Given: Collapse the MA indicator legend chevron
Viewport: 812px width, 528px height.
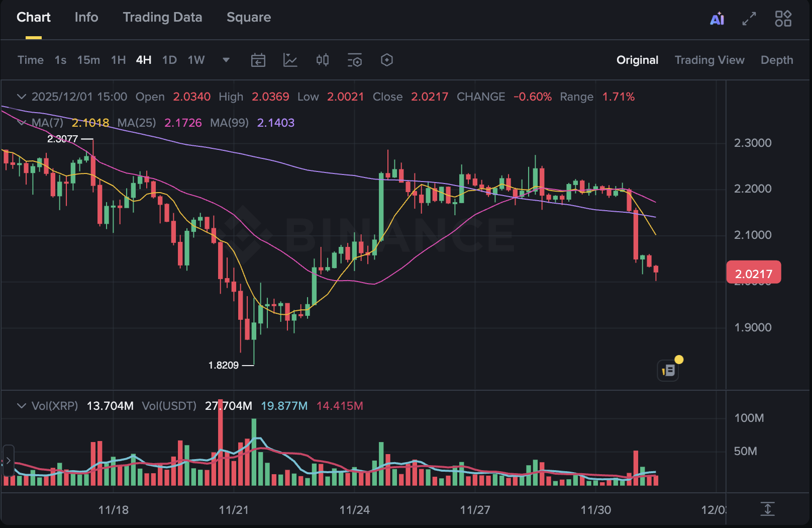Looking at the screenshot, I should [21, 123].
